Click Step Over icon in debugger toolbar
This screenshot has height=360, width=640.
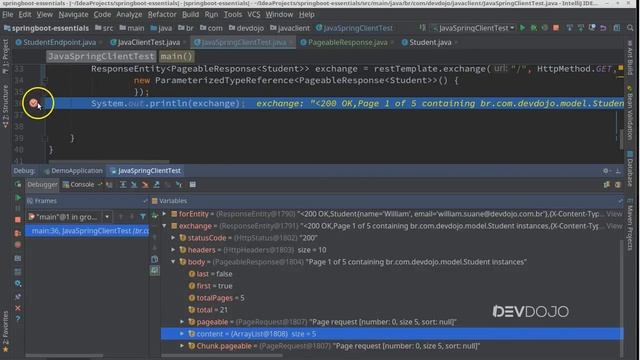123,184
